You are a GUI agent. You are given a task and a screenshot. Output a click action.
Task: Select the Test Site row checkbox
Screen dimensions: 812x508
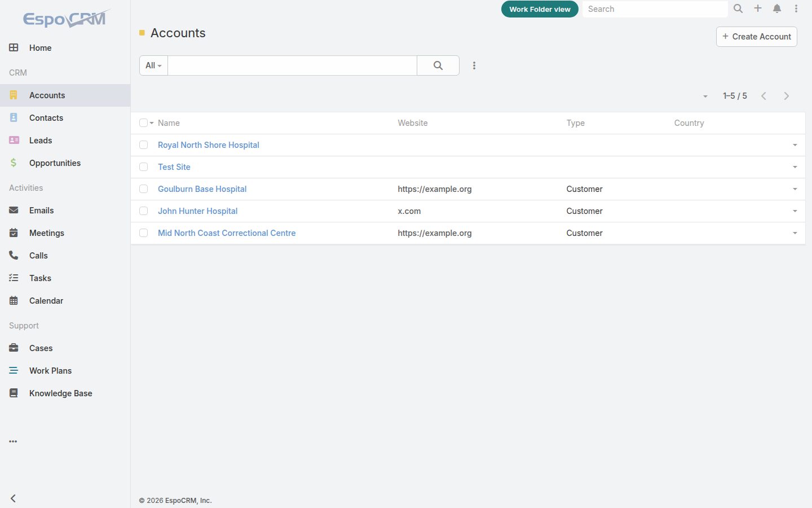[143, 167]
